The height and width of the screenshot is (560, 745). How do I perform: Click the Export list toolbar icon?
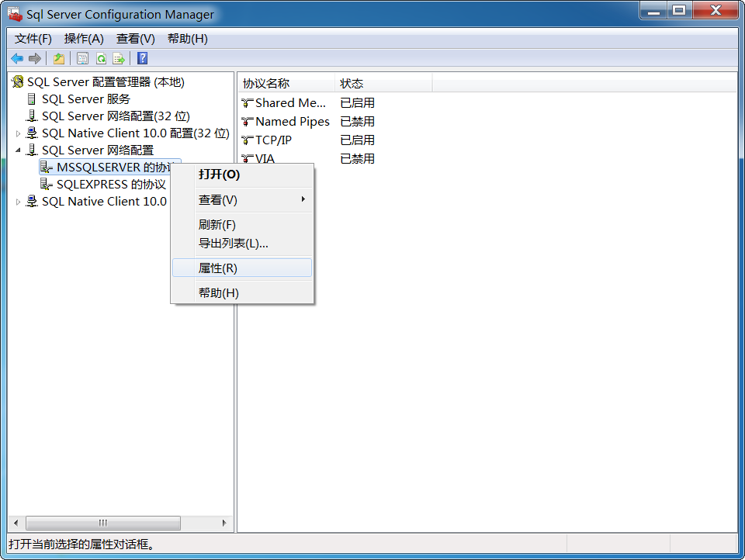(x=119, y=58)
